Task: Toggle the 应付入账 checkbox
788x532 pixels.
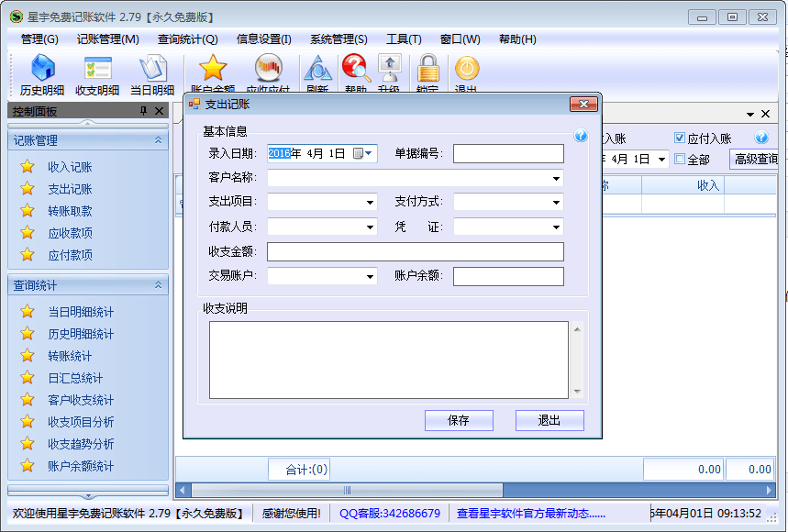Action: point(680,139)
